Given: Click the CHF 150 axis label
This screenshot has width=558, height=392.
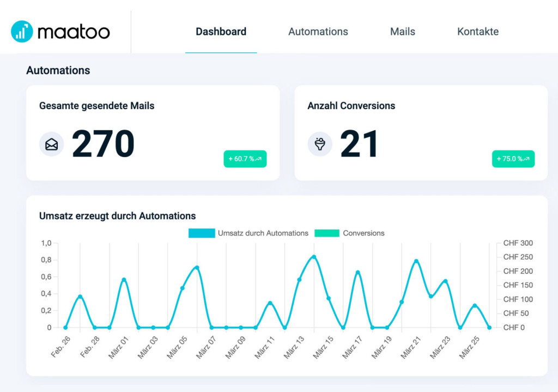Looking at the screenshot, I should tap(518, 285).
